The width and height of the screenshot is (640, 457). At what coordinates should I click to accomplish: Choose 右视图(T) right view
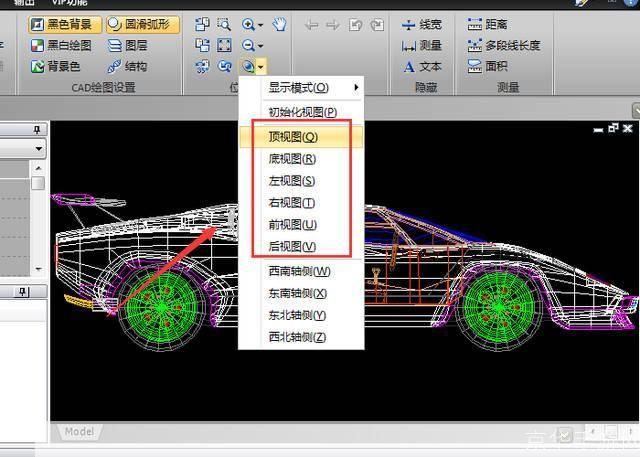point(301,202)
